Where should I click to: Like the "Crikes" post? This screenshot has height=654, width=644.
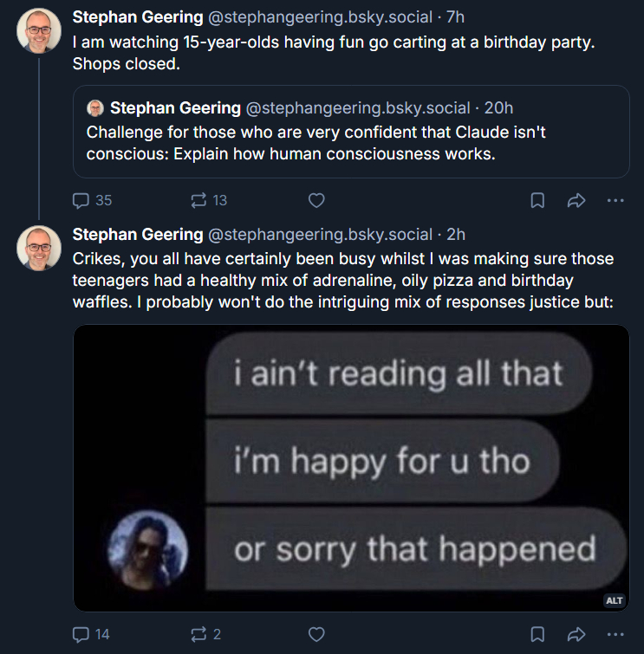coord(316,634)
